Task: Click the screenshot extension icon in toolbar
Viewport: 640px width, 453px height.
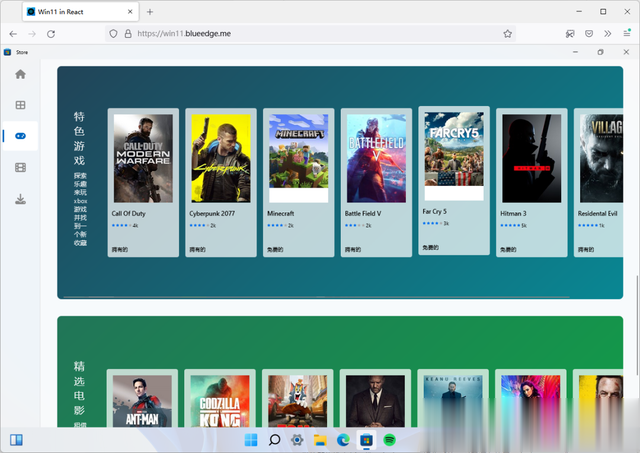Action: [x=570, y=33]
